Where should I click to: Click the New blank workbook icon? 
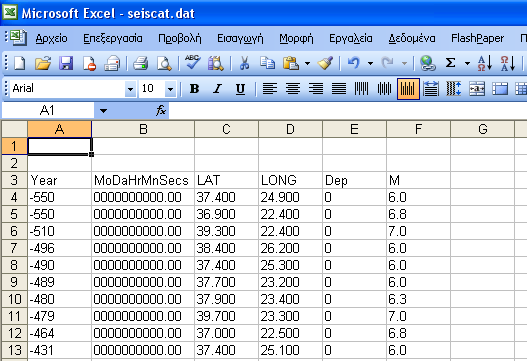click(x=19, y=63)
